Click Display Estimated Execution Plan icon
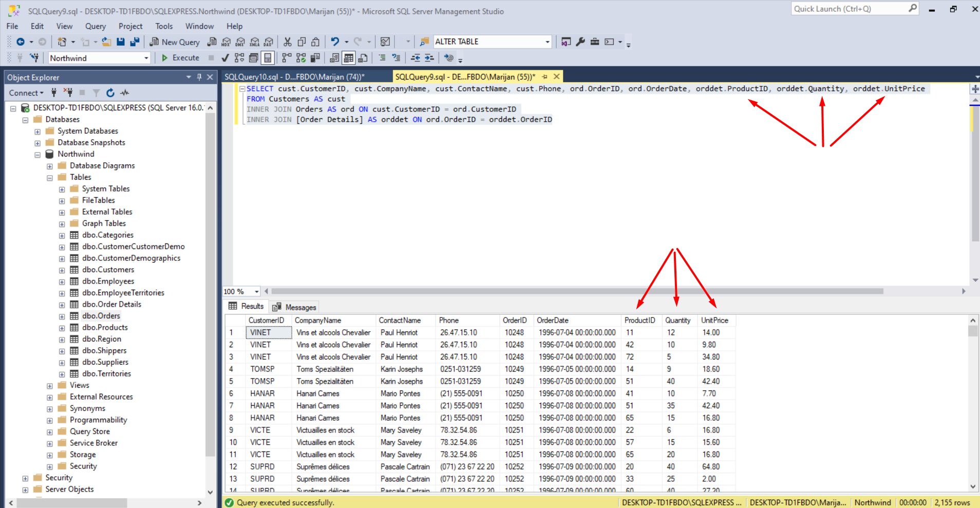 pos(239,58)
